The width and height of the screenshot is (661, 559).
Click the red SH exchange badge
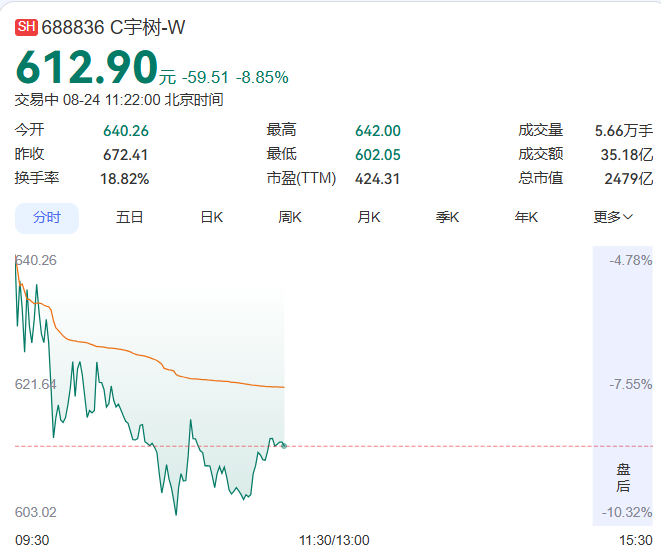[26, 27]
